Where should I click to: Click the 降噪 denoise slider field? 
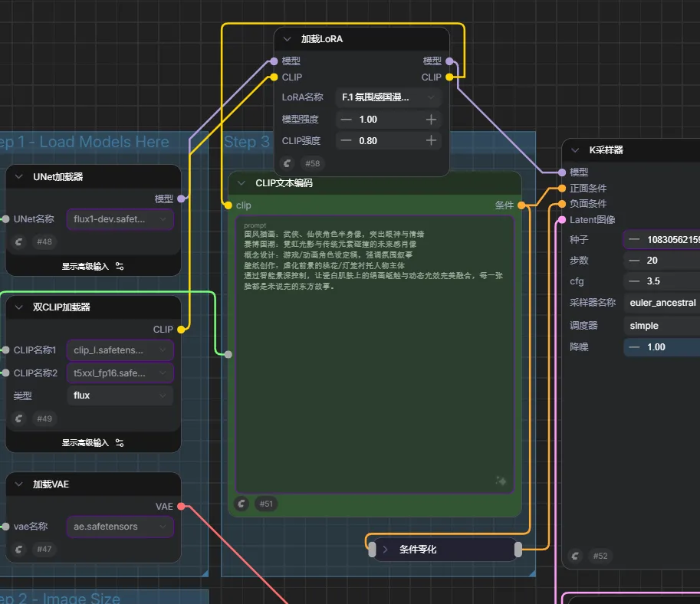pos(662,347)
